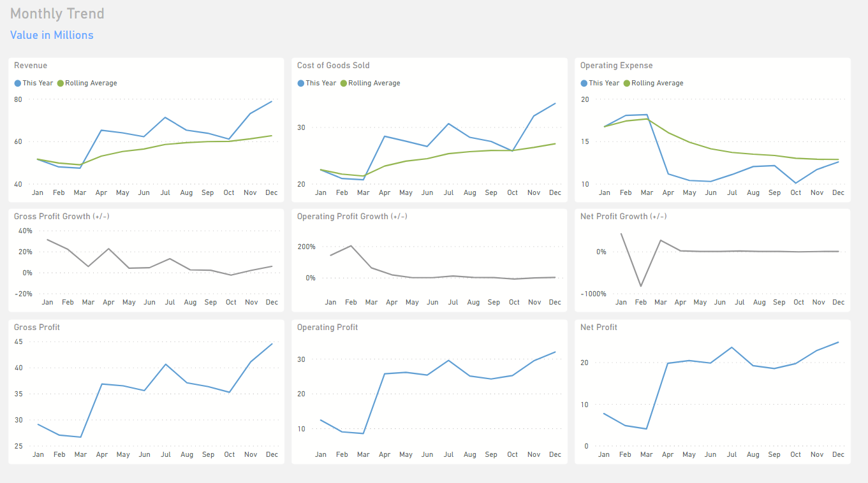The width and height of the screenshot is (868, 483).
Task: Click the Mar x-axis label in Operating Expense chart
Action: pyautogui.click(x=647, y=192)
